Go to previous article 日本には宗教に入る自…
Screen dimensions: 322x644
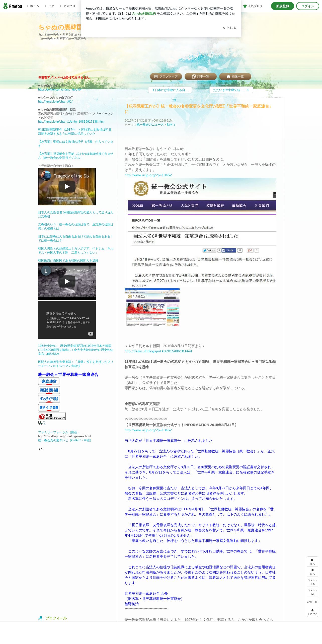[170, 90]
